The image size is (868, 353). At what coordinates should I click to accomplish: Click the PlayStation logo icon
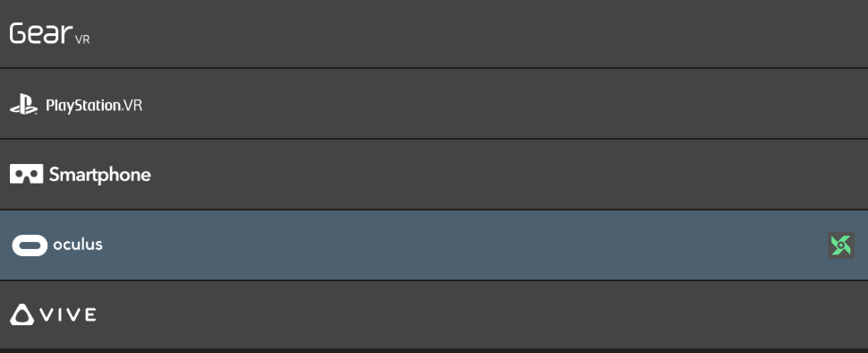24,105
